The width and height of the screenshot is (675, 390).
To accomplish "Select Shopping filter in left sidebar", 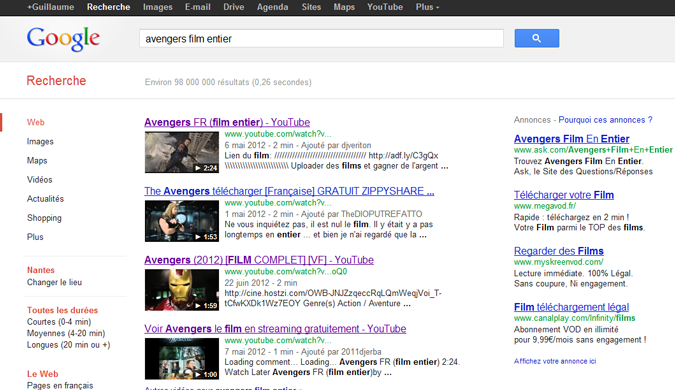I will [44, 218].
